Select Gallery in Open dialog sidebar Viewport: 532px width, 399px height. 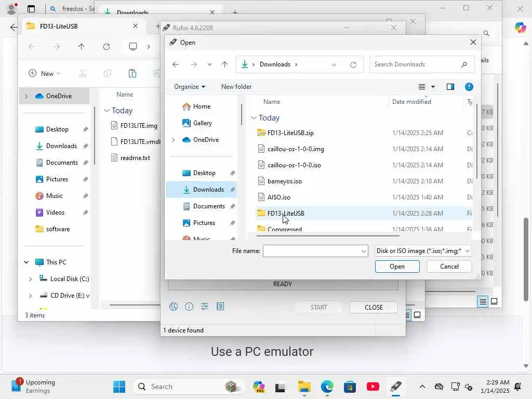(202, 123)
